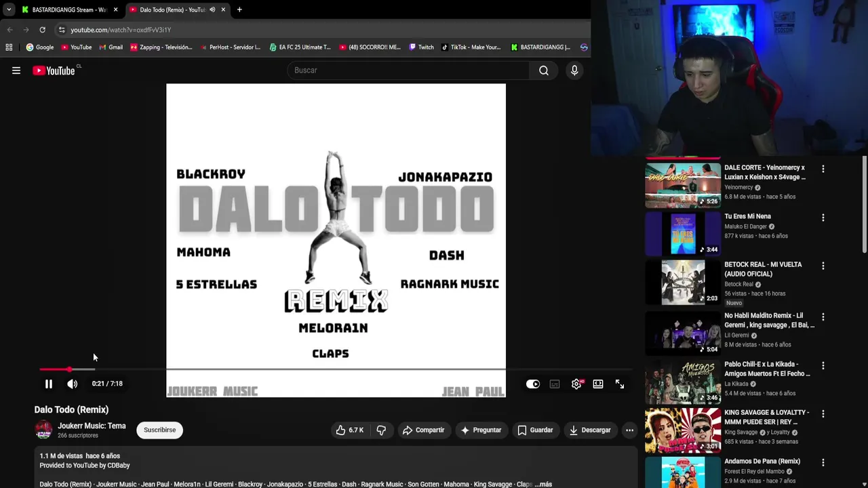The width and height of the screenshot is (868, 488).
Task: Download the video via Descargar
Action: point(590,430)
